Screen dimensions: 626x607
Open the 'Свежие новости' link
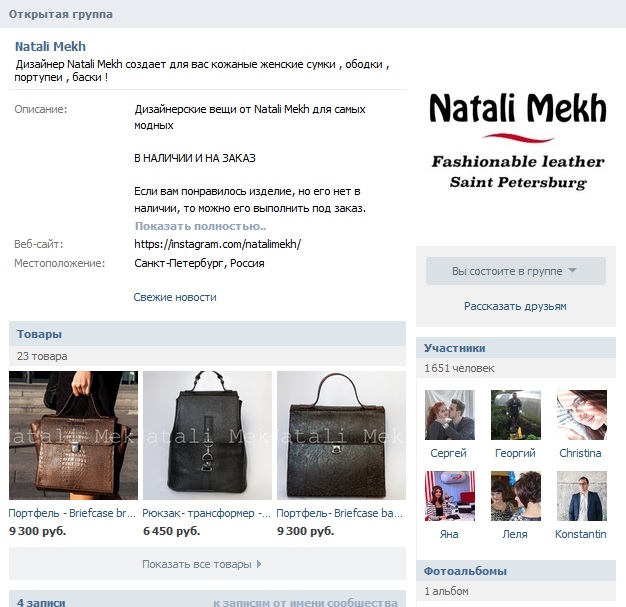coord(175,297)
